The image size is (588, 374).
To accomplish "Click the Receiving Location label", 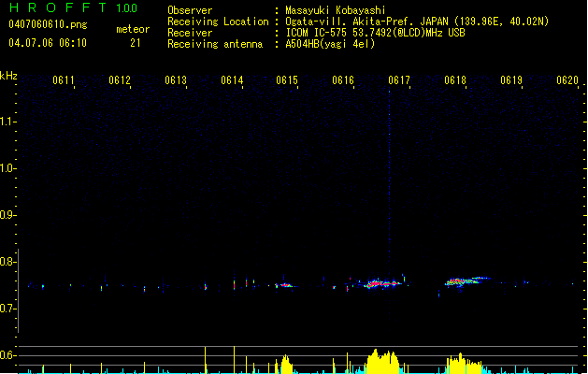I will point(218,22).
